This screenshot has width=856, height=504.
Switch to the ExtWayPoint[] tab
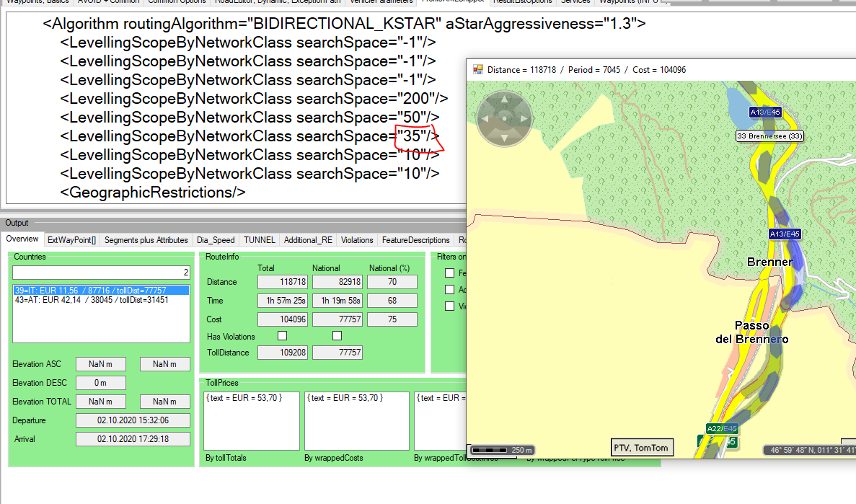click(71, 240)
